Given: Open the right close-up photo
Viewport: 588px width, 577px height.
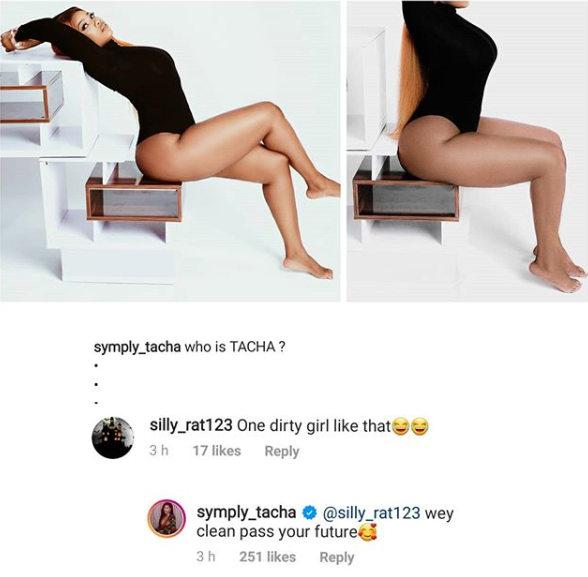Looking at the screenshot, I should [x=467, y=151].
